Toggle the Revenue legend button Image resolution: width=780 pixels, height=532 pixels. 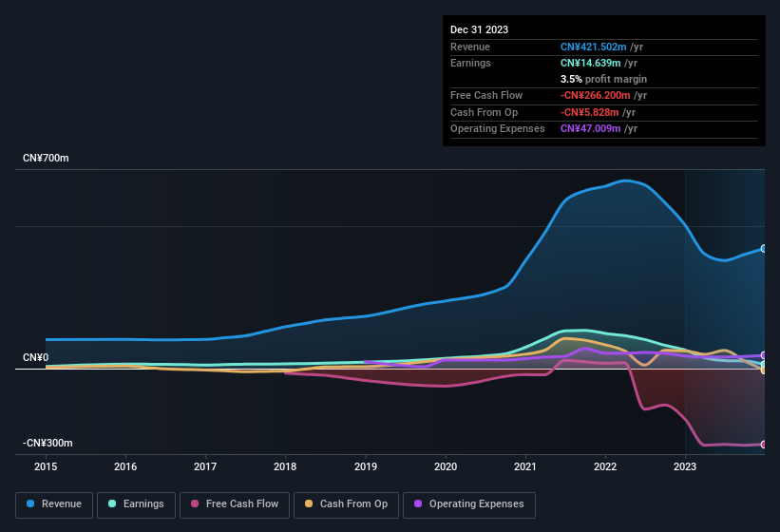pos(54,504)
